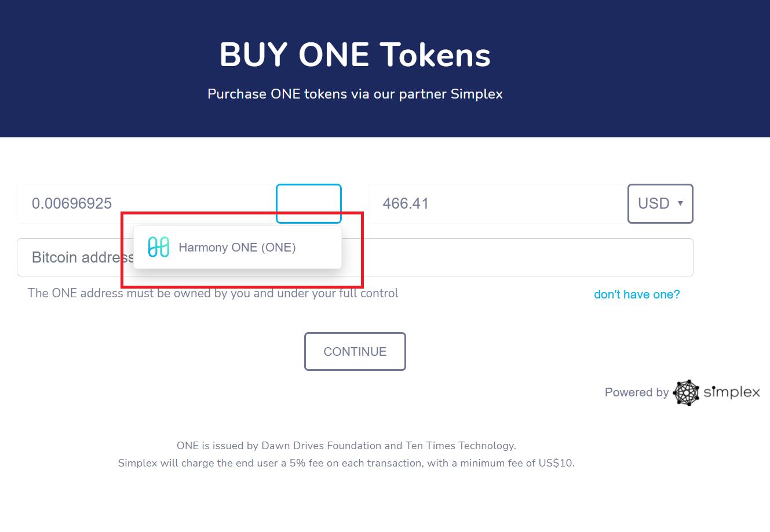
Task: Click the "Powered by" label
Action: click(x=637, y=392)
